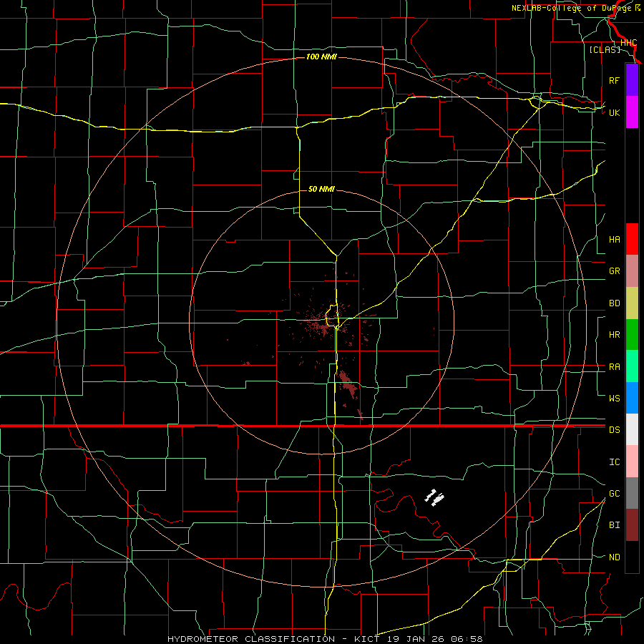Image resolution: width=644 pixels, height=644 pixels.
Task: Click the HHC product label
Action: point(628,43)
